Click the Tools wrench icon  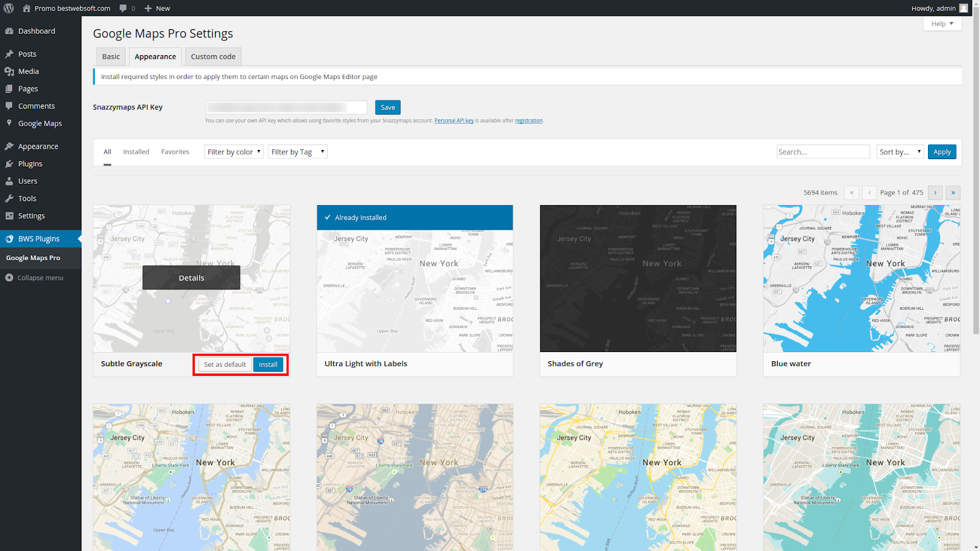9,198
